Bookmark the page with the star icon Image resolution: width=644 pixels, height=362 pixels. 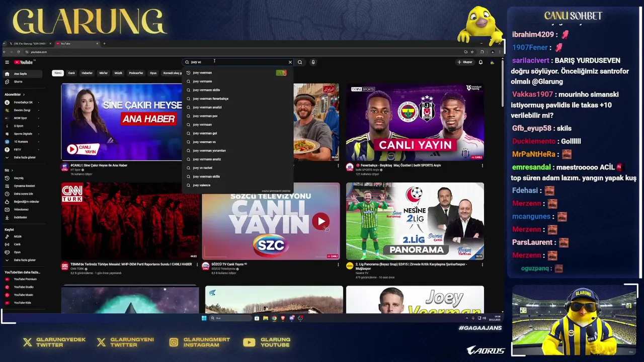(472, 52)
